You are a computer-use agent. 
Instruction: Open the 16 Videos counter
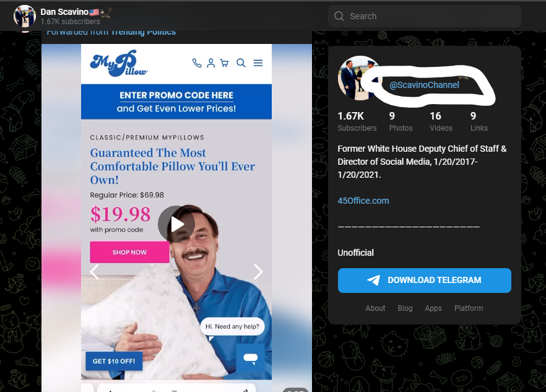pos(441,121)
